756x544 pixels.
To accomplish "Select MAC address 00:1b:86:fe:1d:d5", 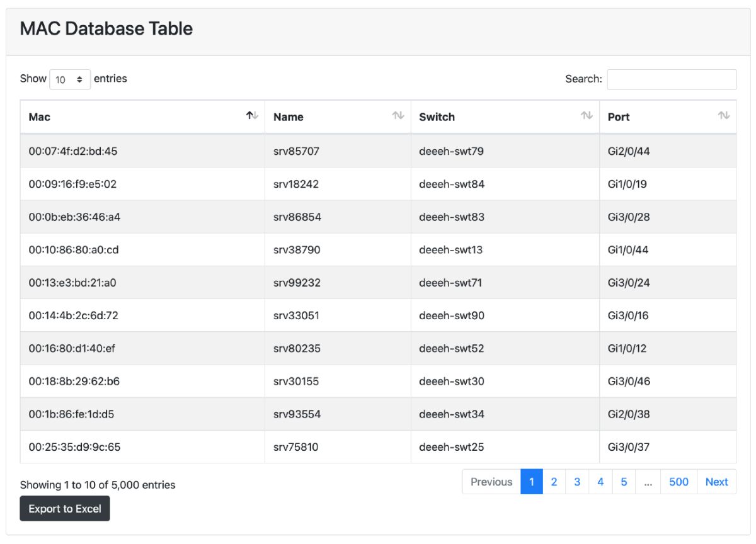I will tap(71, 414).
